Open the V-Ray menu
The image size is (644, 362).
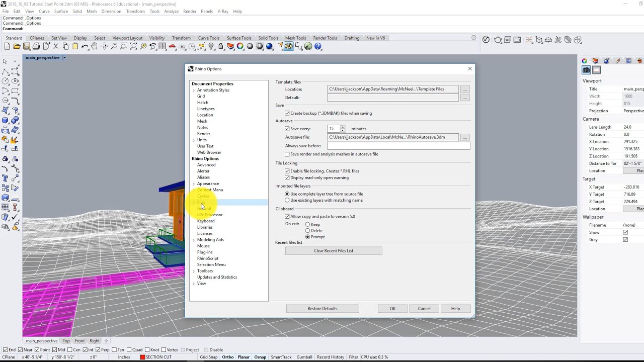[223, 11]
